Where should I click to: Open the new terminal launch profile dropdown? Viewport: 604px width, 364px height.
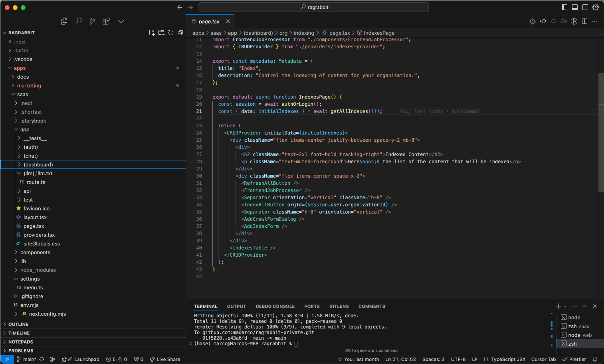click(565, 307)
